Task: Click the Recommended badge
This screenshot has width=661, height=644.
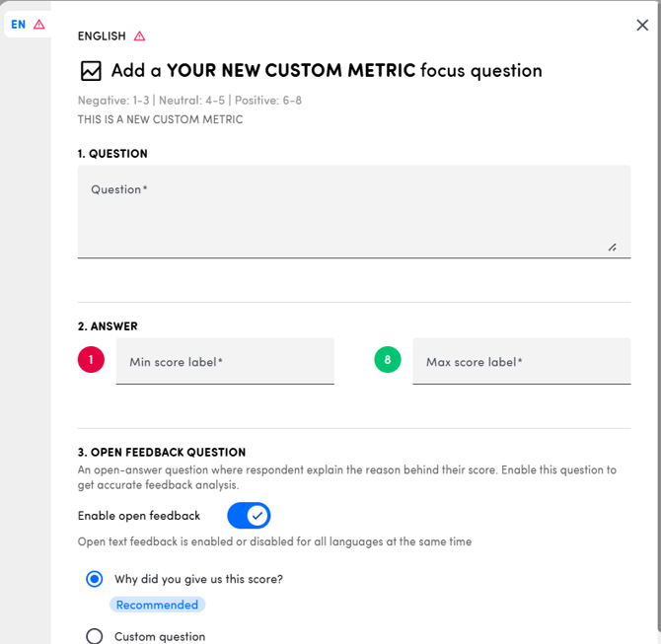Action: point(157,605)
